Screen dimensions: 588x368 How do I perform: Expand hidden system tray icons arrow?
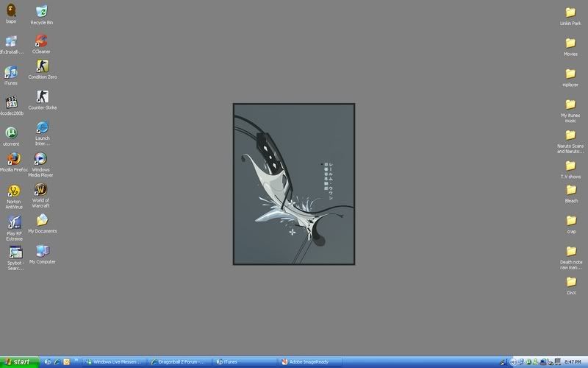coord(513,362)
